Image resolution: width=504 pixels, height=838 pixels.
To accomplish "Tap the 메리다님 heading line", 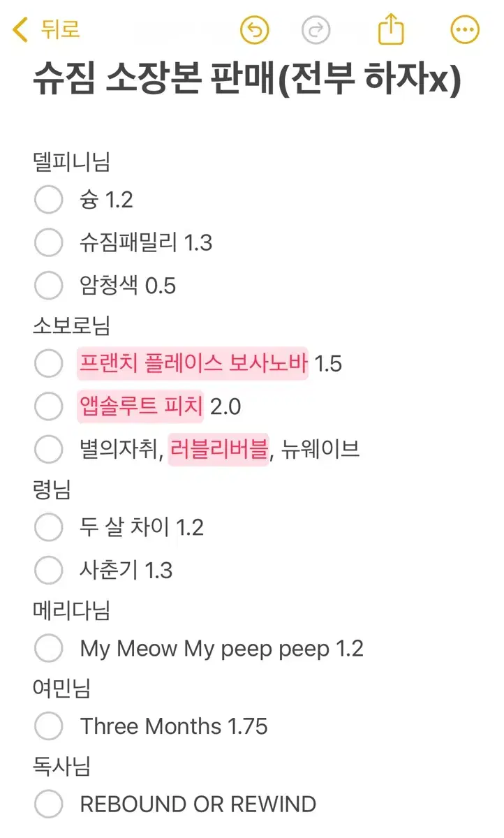I will [x=71, y=611].
